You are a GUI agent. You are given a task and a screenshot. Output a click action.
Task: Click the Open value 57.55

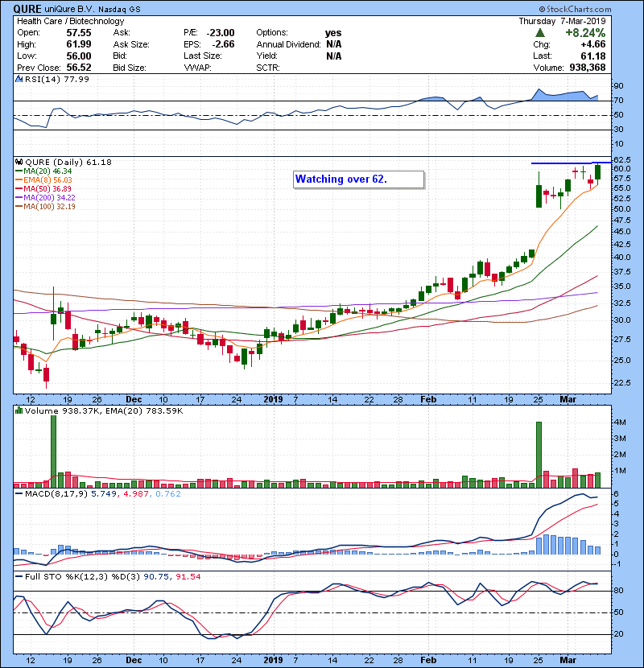pos(79,33)
